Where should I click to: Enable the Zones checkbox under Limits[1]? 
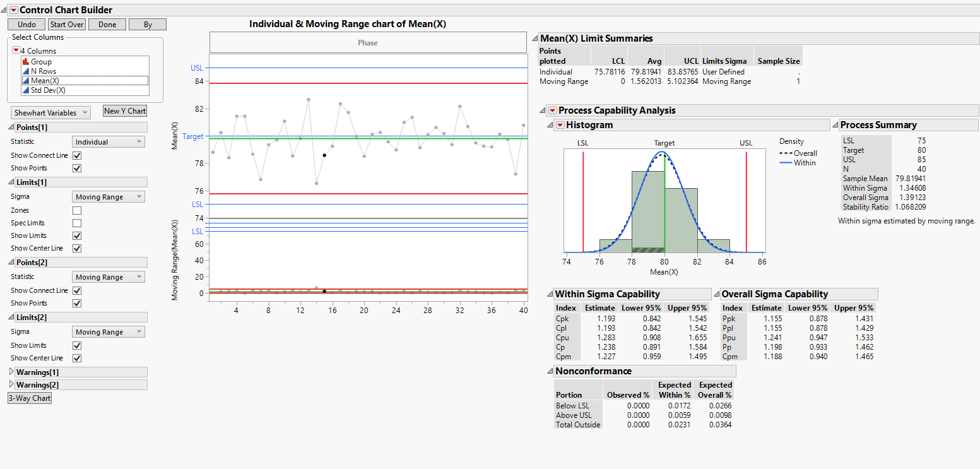[77, 210]
